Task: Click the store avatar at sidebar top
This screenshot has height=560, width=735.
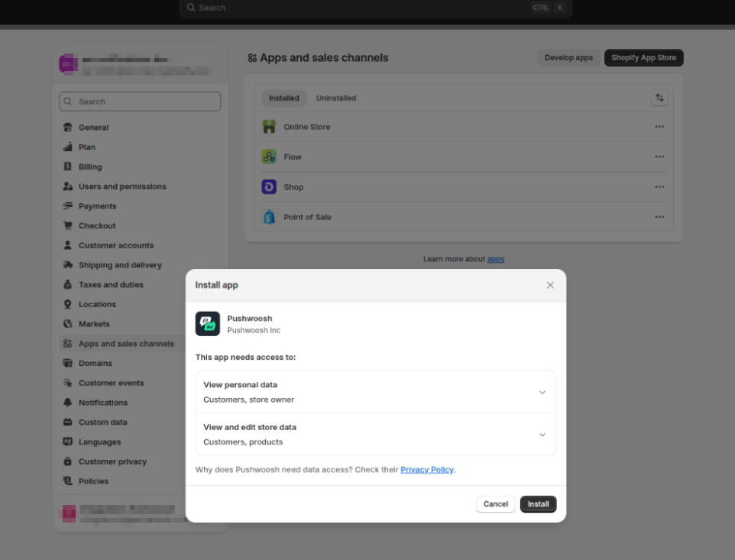Action: click(x=69, y=63)
